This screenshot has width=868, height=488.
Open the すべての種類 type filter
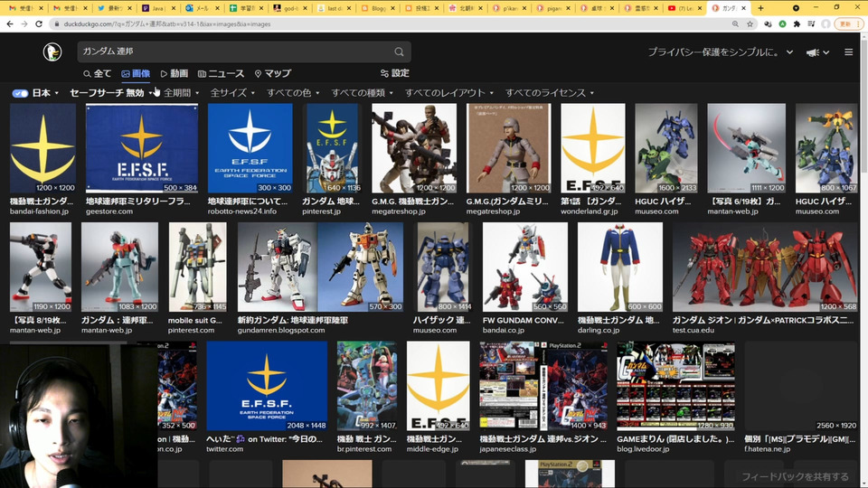pos(362,93)
